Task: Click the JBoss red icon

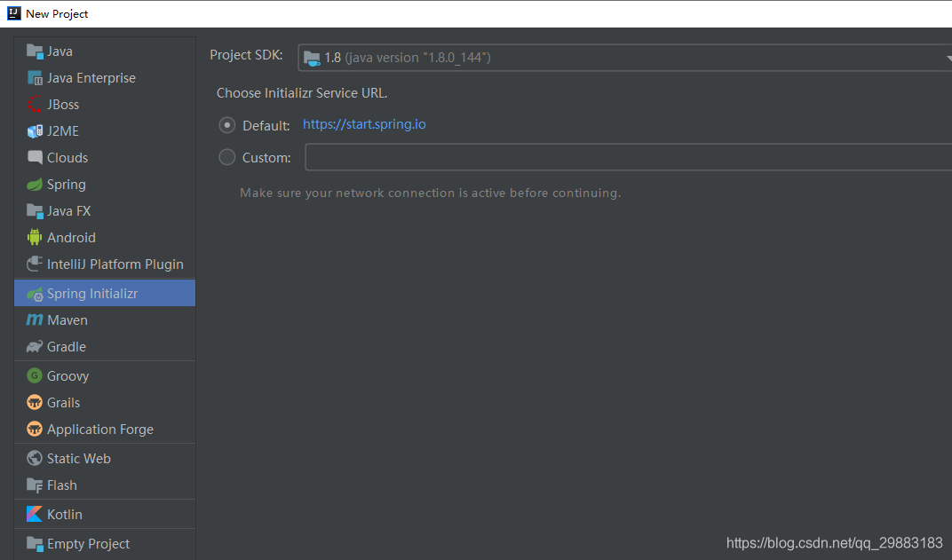Action: pyautogui.click(x=35, y=105)
